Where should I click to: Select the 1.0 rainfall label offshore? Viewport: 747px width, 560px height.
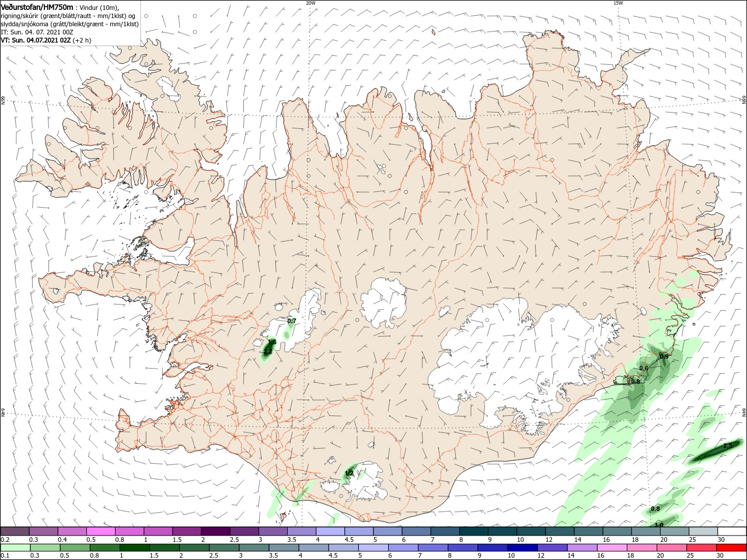click(x=659, y=525)
